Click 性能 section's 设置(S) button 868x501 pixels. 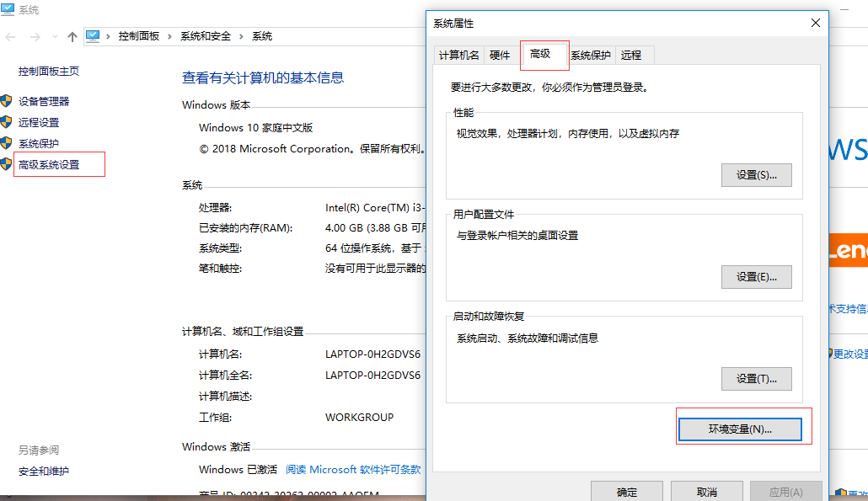[x=756, y=174]
